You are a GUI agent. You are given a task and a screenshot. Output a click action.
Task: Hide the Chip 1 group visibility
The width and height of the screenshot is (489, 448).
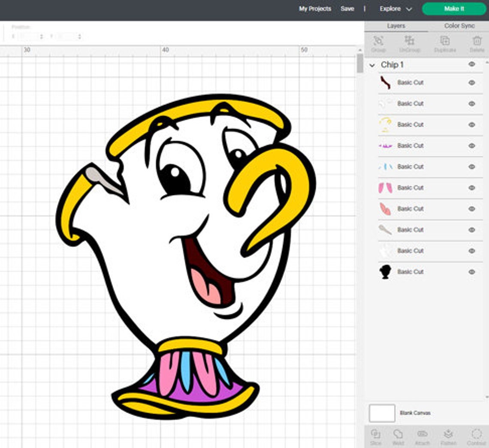pos(471,64)
